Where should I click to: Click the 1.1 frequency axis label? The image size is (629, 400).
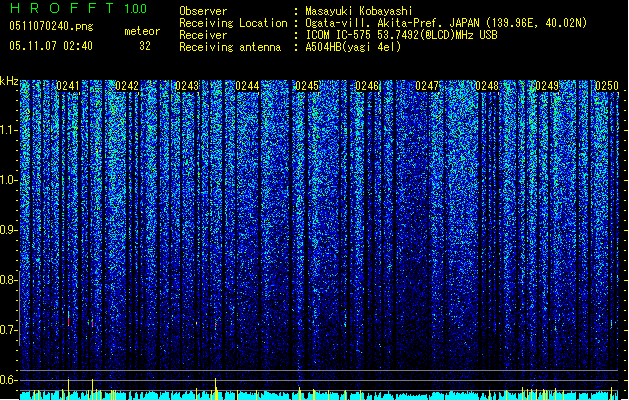tap(9, 130)
